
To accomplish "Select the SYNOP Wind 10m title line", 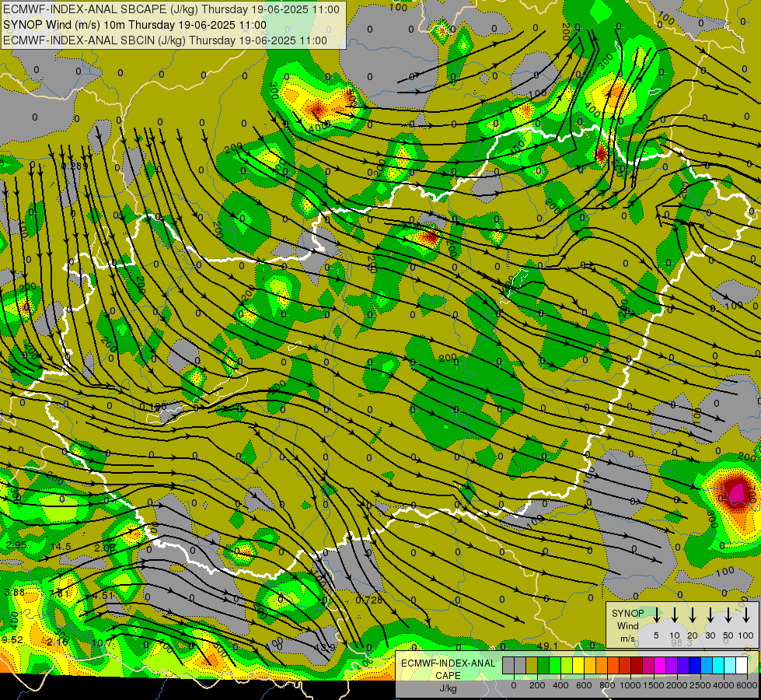I will pos(135,25).
